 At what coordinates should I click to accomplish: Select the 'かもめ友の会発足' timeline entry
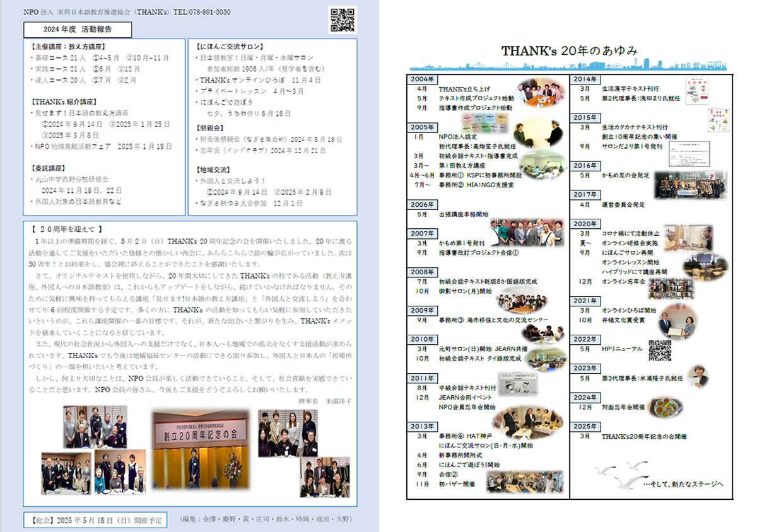pyautogui.click(x=625, y=176)
